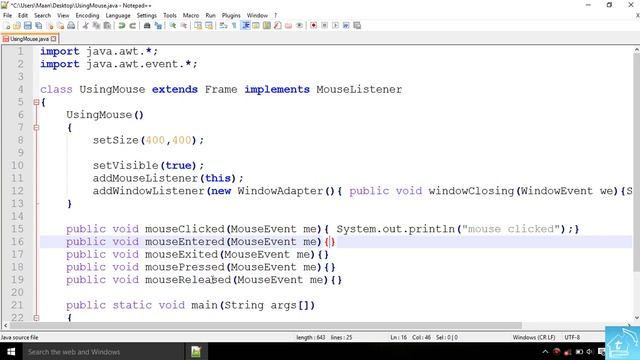Open Find with the binoculars icon
This screenshot has width=640, height=360.
[147, 25]
